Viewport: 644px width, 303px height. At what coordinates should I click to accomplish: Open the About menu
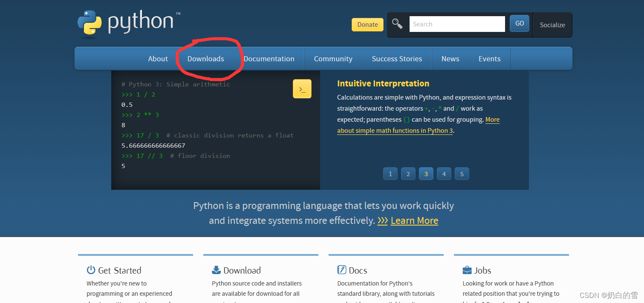[x=158, y=59]
